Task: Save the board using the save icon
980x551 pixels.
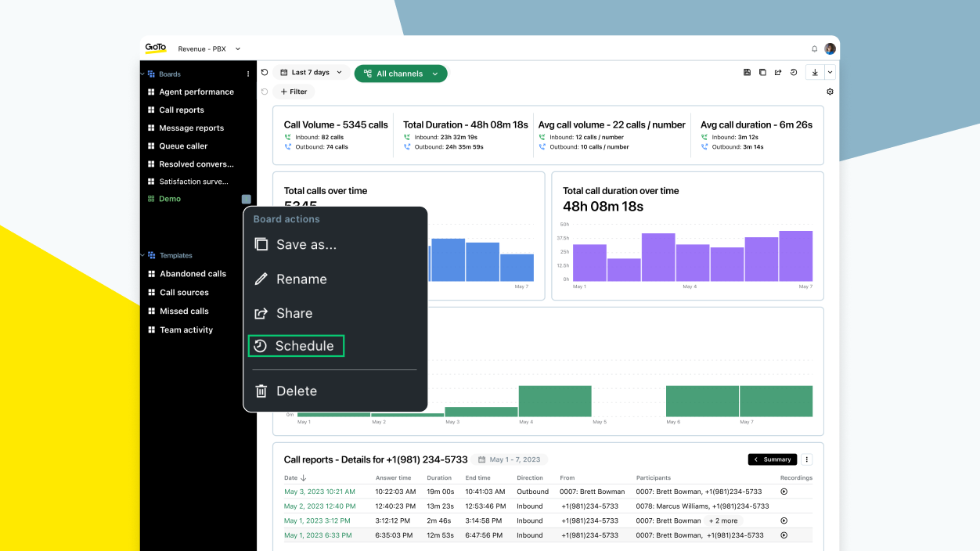Action: tap(747, 72)
